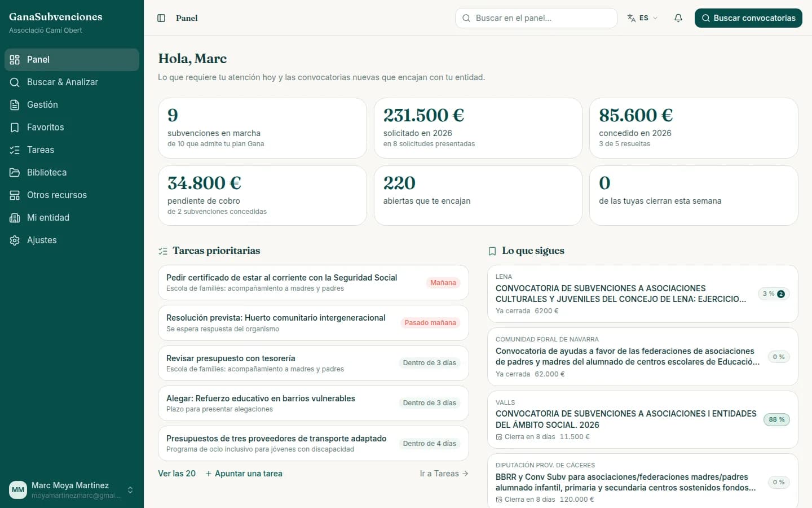Click Apuntar una tarea
Image resolution: width=812 pixels, height=508 pixels.
pyautogui.click(x=244, y=474)
